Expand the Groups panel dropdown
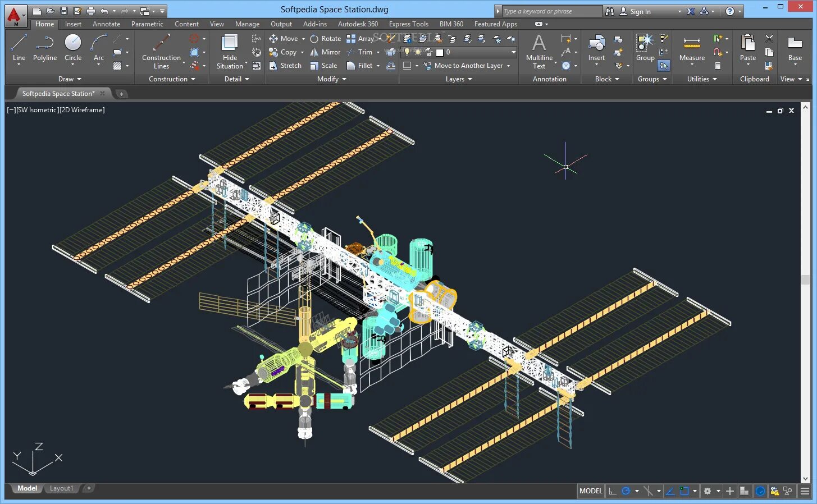 [x=652, y=79]
